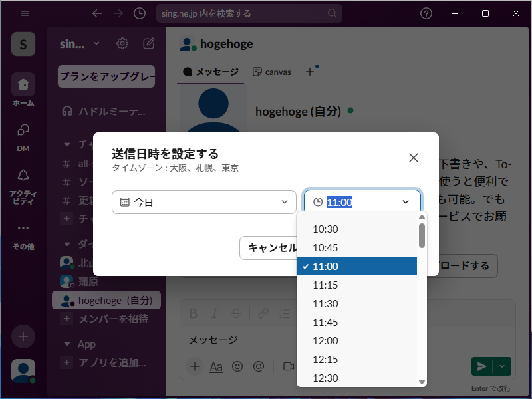The width and height of the screenshot is (532, 399).
Task: Select 11:15 from the time list
Action: click(x=356, y=285)
